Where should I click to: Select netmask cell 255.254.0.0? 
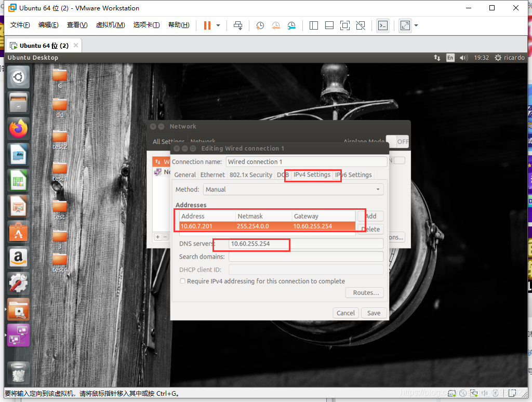point(263,226)
